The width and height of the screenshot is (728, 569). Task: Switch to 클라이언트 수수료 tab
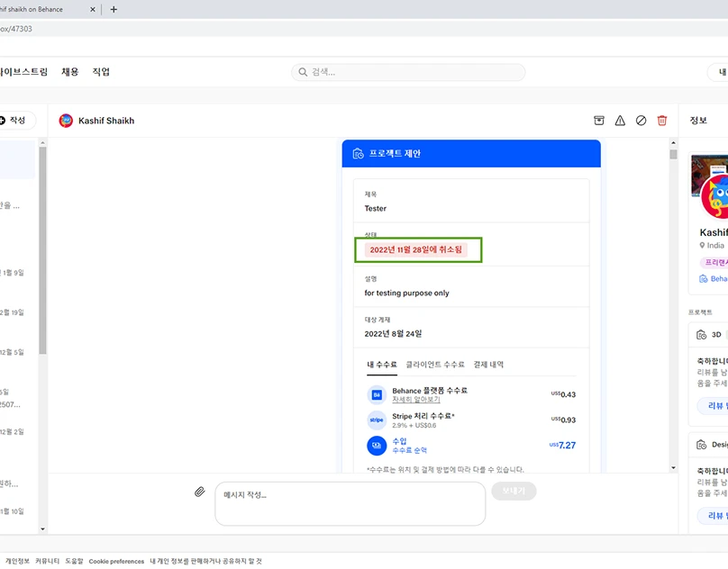(435, 365)
